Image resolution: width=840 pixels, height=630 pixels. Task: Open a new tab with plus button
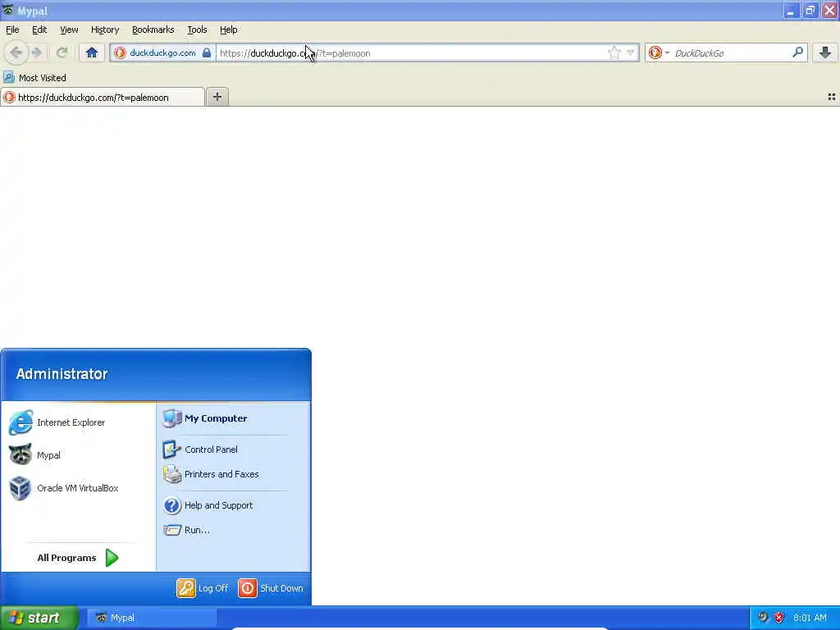point(217,97)
